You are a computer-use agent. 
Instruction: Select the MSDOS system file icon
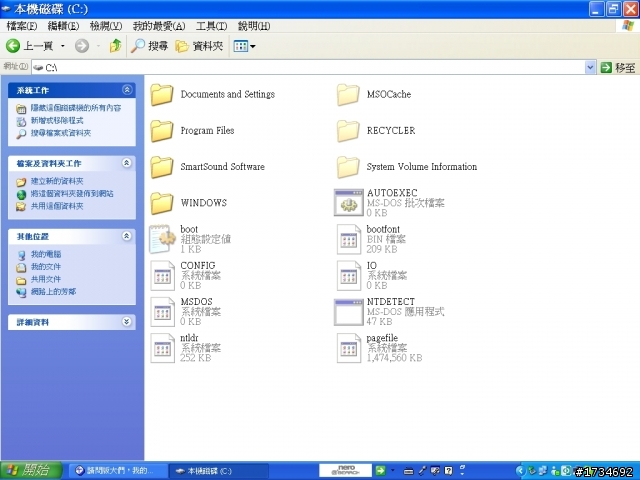(x=162, y=312)
